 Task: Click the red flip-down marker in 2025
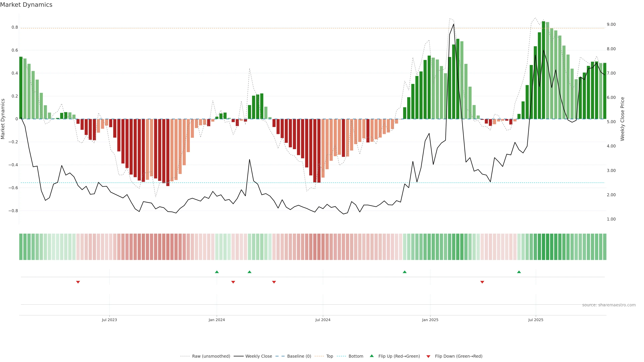(482, 282)
